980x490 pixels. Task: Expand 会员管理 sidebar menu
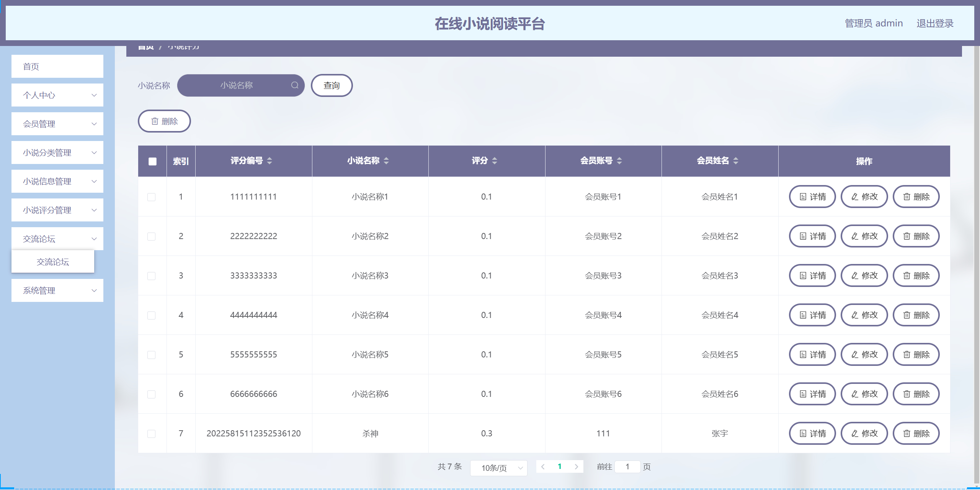pyautogui.click(x=57, y=124)
